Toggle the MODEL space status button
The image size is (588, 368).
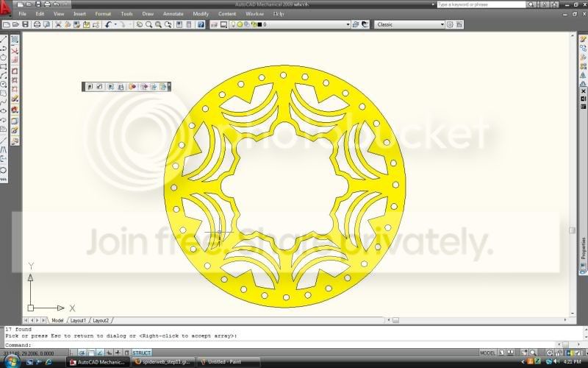tap(487, 353)
